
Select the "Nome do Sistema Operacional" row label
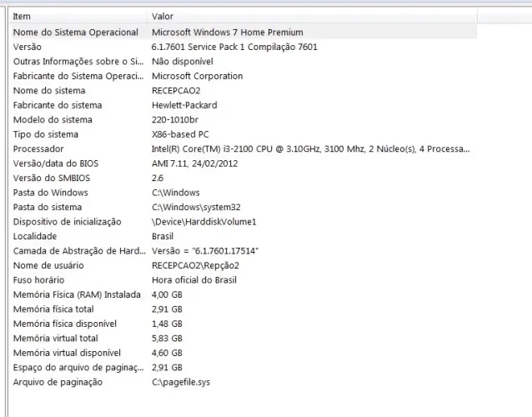(x=76, y=33)
